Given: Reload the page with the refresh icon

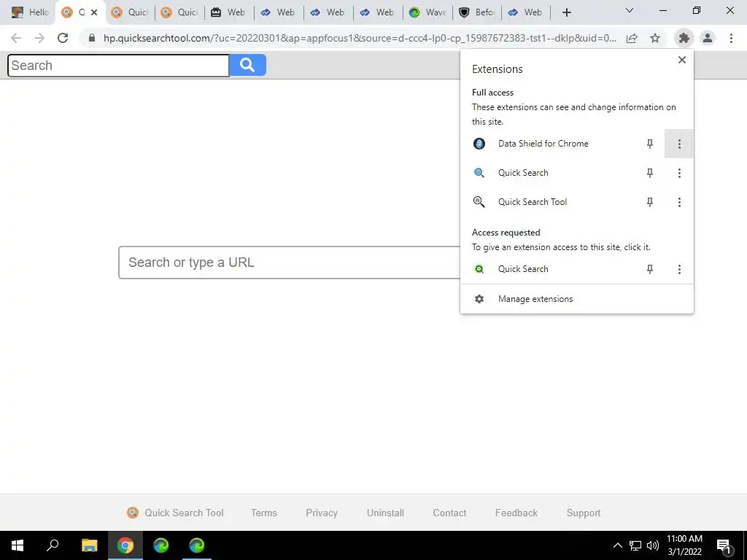Looking at the screenshot, I should (x=63, y=38).
